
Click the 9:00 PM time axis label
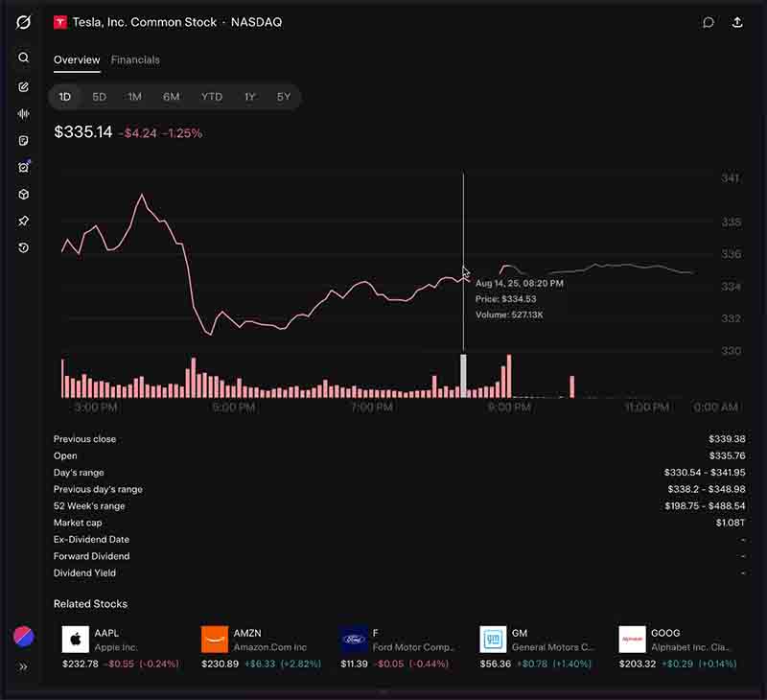(509, 407)
